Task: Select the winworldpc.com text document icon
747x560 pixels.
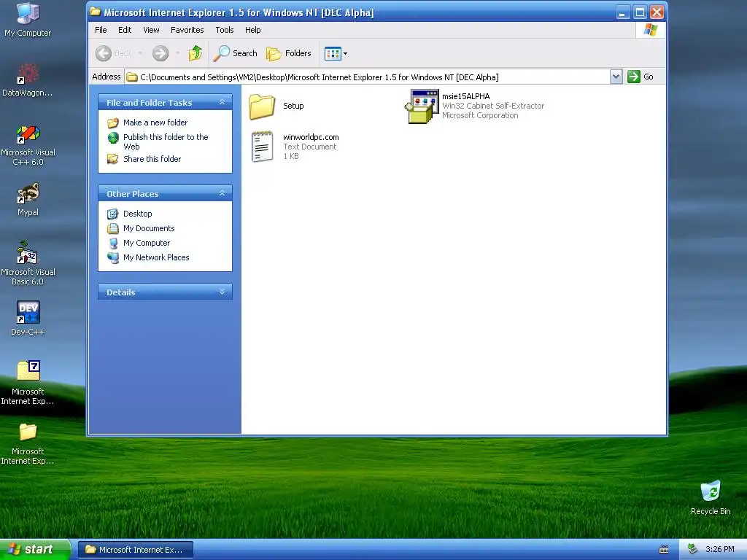Action: pos(262,147)
